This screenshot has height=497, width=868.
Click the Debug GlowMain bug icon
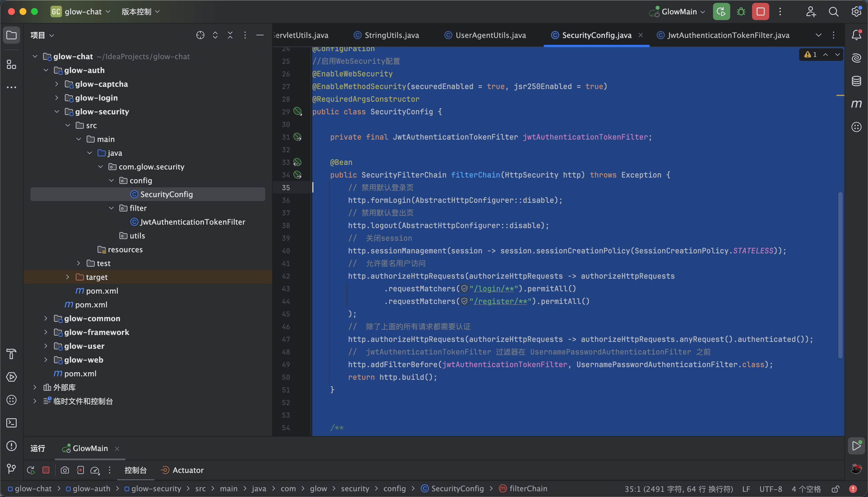[x=741, y=11]
